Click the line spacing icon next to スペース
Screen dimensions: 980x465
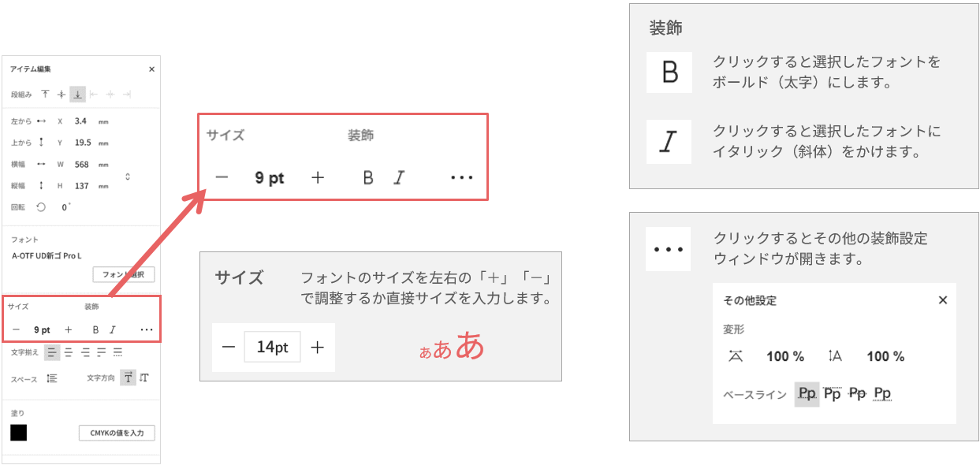coord(52,378)
